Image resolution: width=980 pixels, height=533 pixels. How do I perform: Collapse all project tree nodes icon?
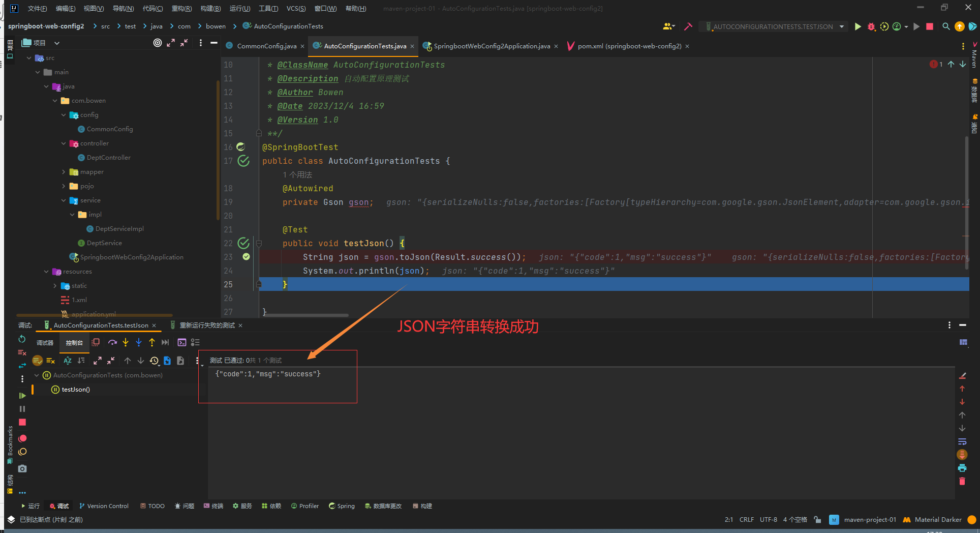click(184, 43)
